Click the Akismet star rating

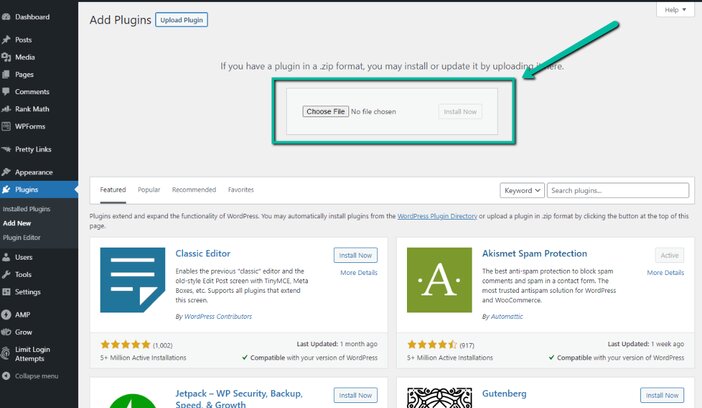point(432,344)
